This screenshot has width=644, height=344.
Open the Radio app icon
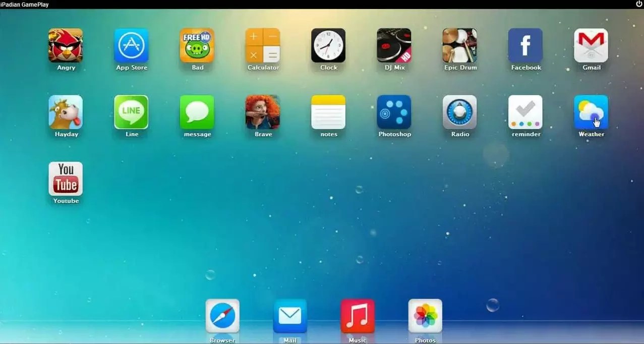(460, 112)
